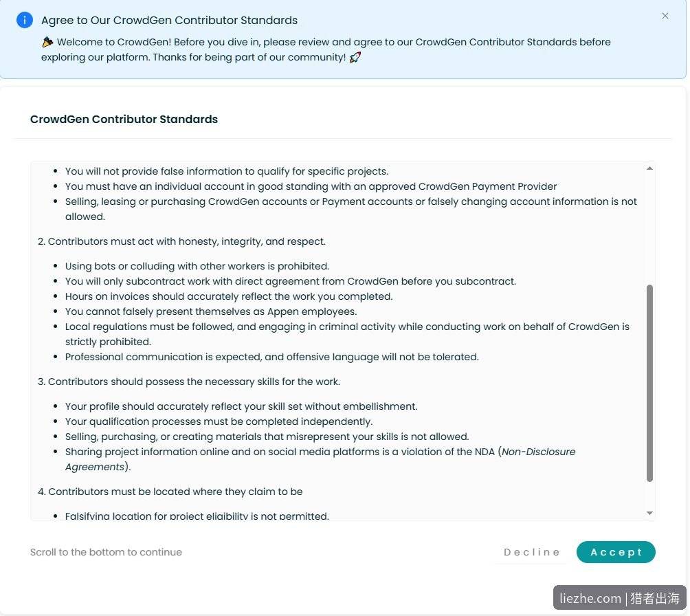
Task: Click the banner title Agree to Our CrowdGen
Action: 170,20
